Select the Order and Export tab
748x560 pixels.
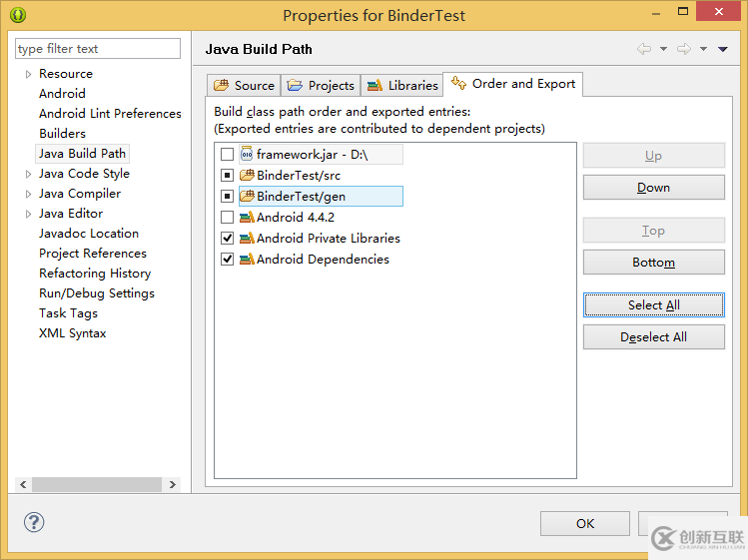(x=513, y=84)
